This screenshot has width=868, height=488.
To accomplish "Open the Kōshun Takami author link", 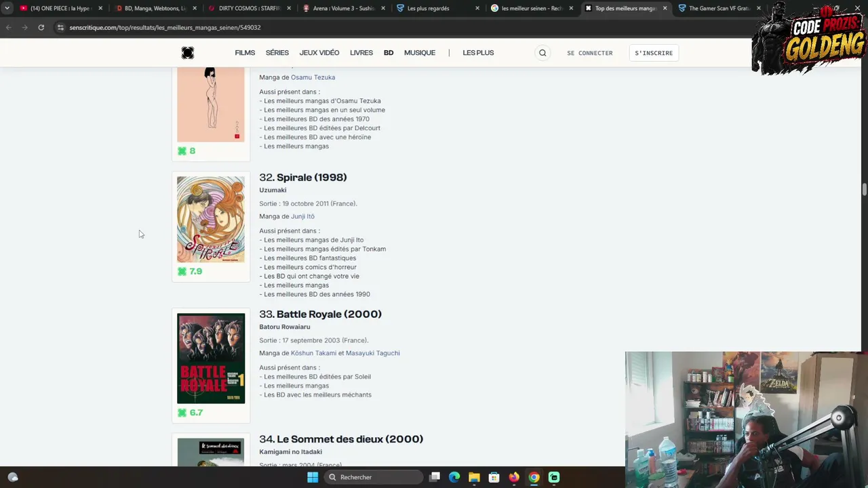I will click(313, 353).
